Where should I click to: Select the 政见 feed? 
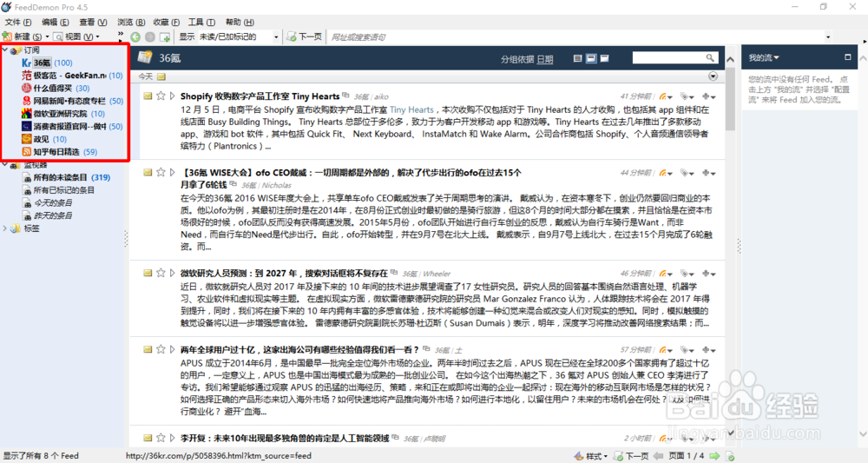[x=44, y=139]
